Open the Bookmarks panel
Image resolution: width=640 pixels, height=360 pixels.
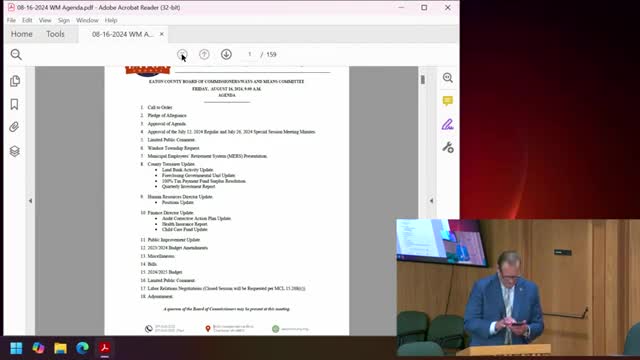pos(14,104)
